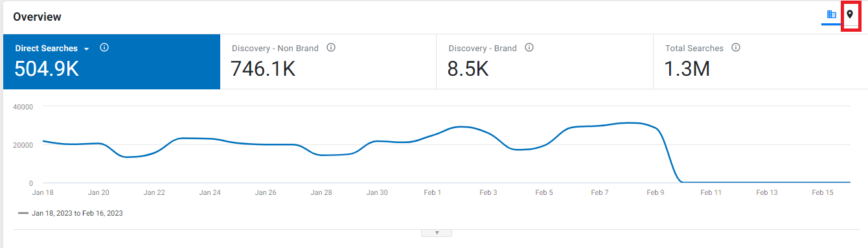Click the Jan 26 axis label
Viewport: 868px width, 248px height.
(x=266, y=192)
